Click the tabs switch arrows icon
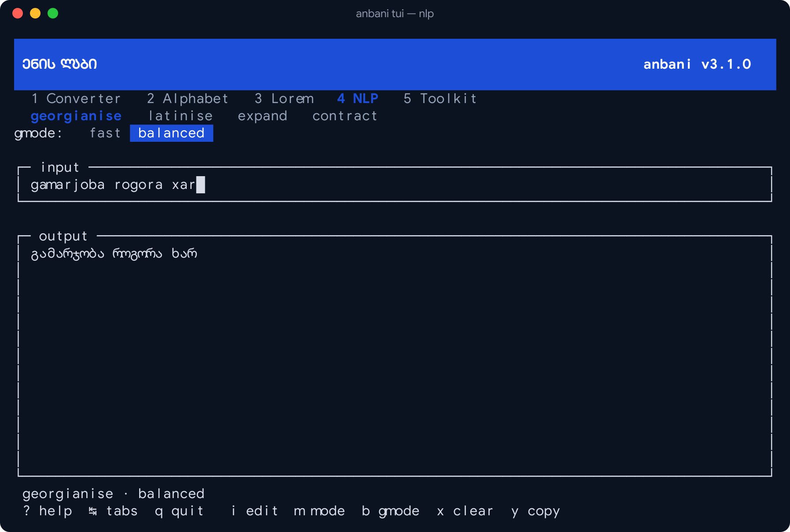790x532 pixels. pyautogui.click(x=93, y=511)
